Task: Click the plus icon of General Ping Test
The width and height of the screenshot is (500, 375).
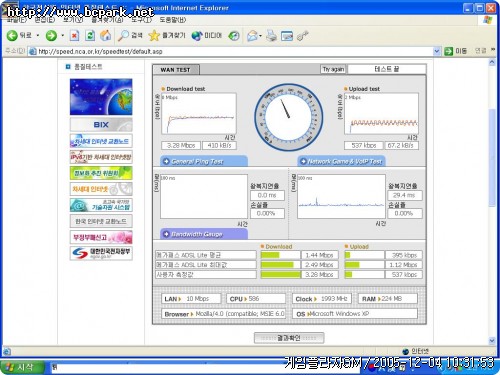Action: (166, 161)
